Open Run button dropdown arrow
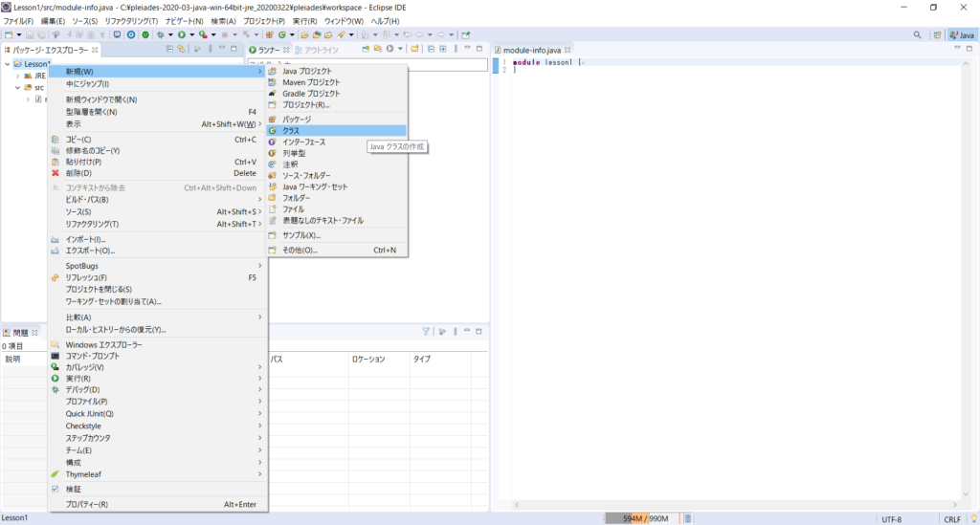The image size is (980, 525). click(x=191, y=35)
